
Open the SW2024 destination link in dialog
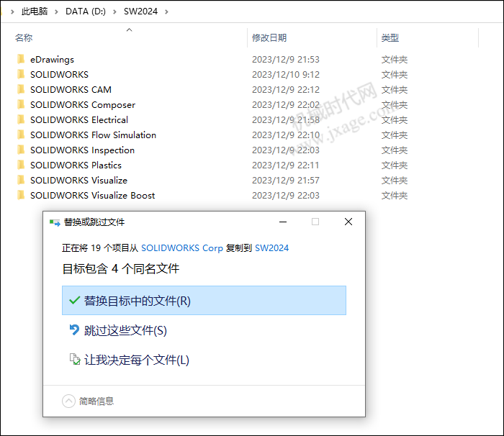(271, 248)
